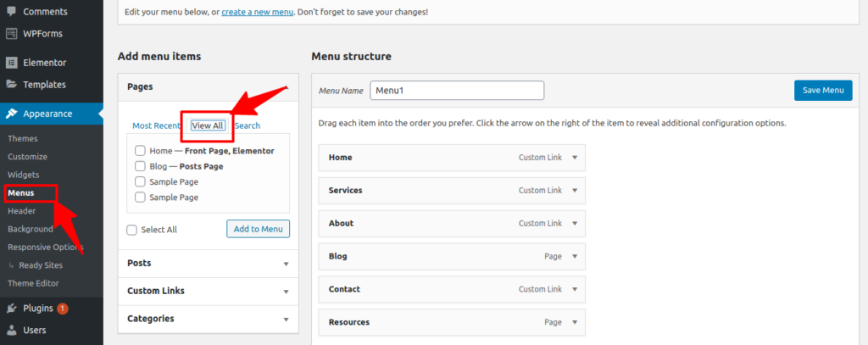Open the Search tab in Pages
The height and width of the screenshot is (345, 868).
point(248,125)
